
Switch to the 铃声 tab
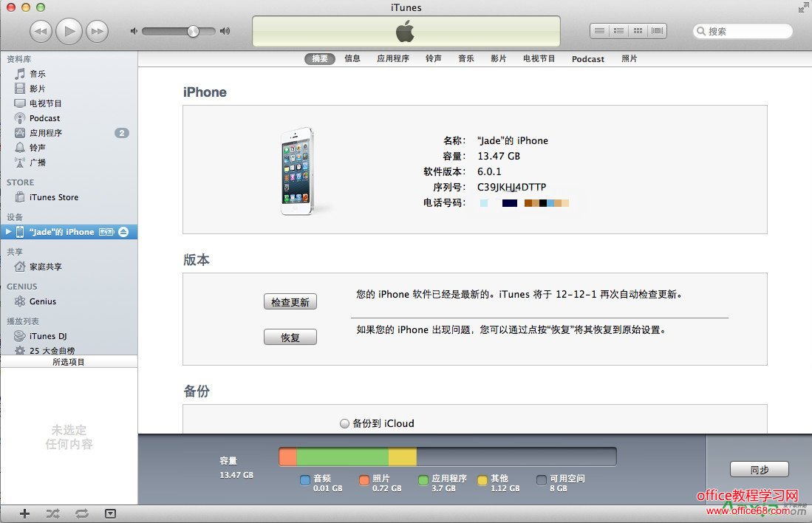point(434,58)
